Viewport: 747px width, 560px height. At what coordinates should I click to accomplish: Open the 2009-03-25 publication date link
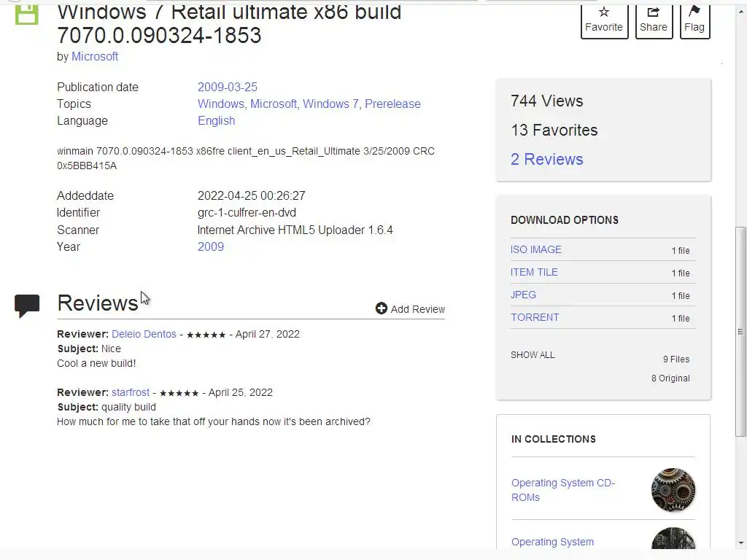pos(228,87)
